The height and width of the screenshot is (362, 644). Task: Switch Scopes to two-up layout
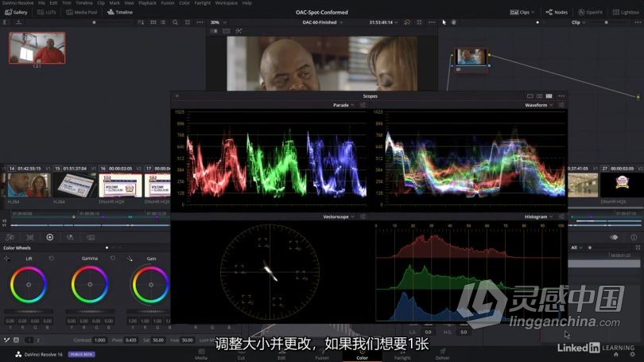(539, 95)
